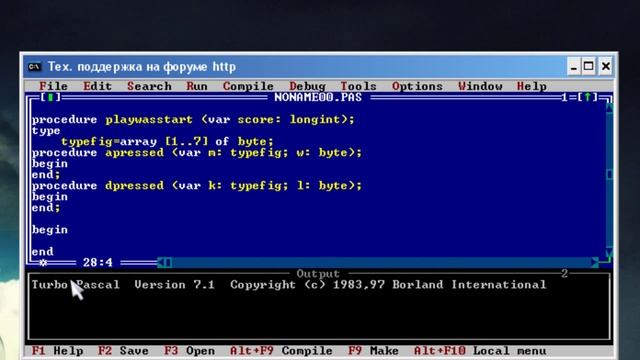Click the Alt+F9 Compile status bar shortcut
640x360 pixels.
281,351
